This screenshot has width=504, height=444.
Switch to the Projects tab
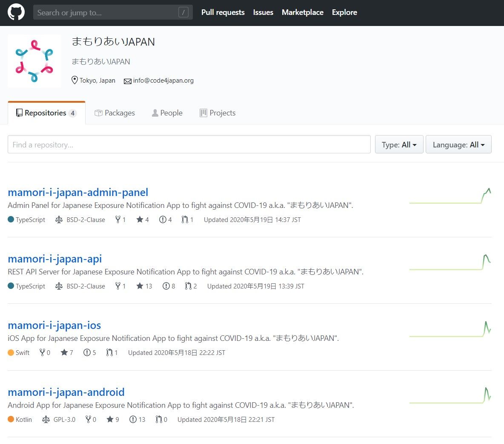click(x=218, y=113)
